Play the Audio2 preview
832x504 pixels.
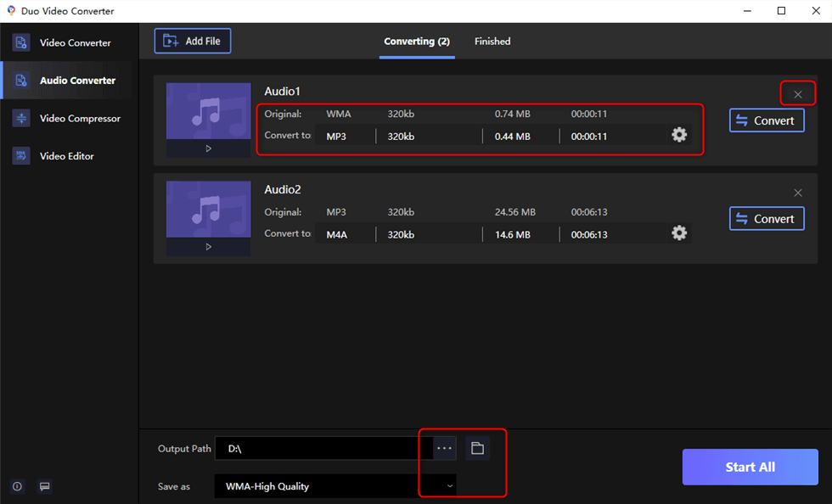(x=209, y=247)
